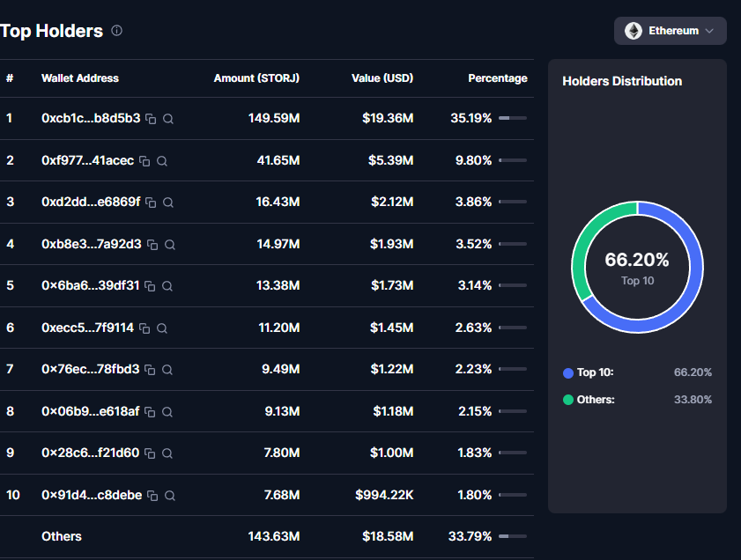Click info icon beside Top Holders title
The image size is (741, 560).
pos(117,31)
